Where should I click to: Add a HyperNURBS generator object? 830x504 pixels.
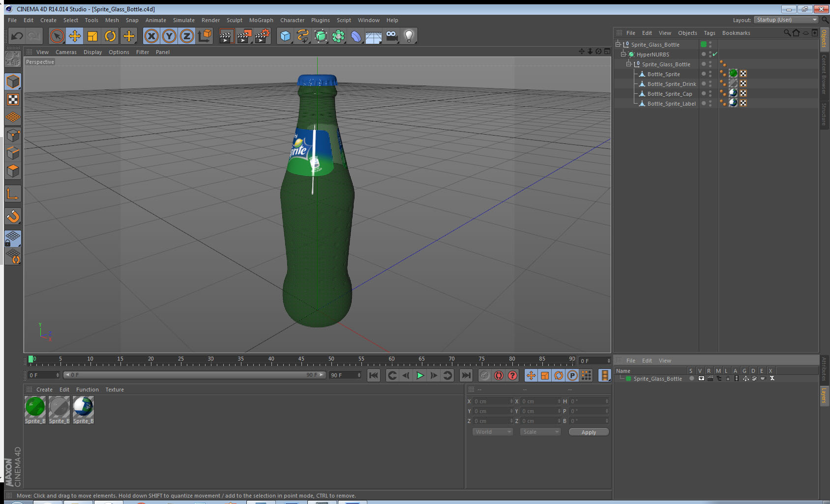pyautogui.click(x=321, y=36)
